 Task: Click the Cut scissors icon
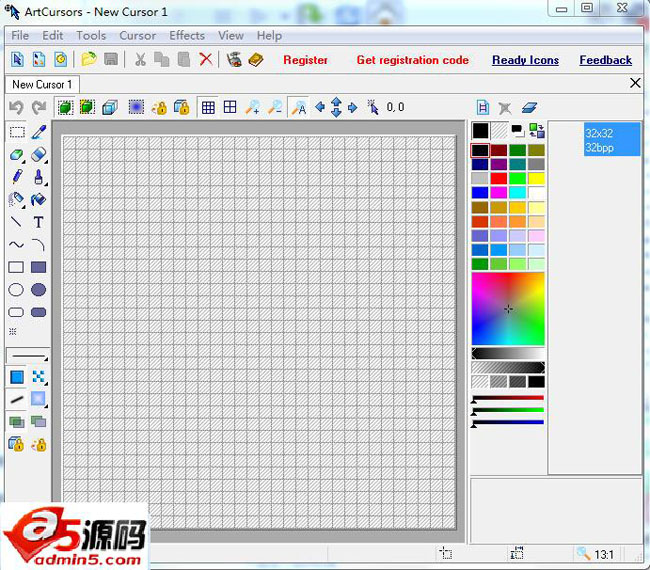coord(140,59)
